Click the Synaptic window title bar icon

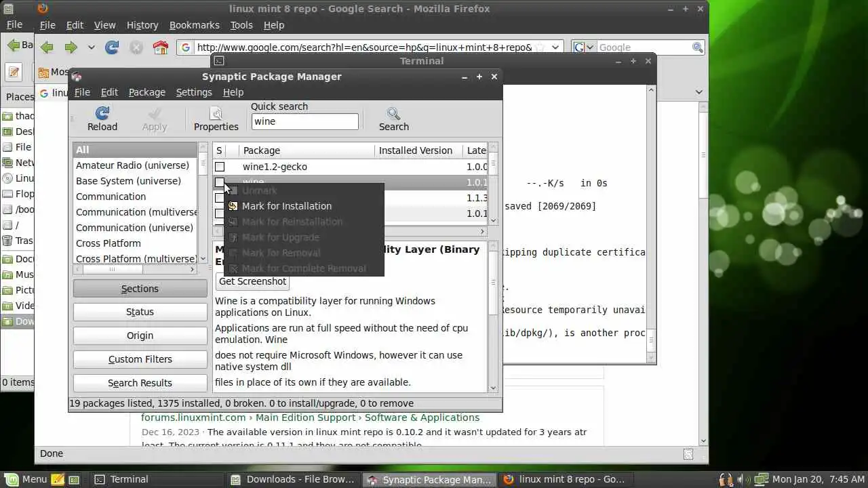tap(77, 77)
